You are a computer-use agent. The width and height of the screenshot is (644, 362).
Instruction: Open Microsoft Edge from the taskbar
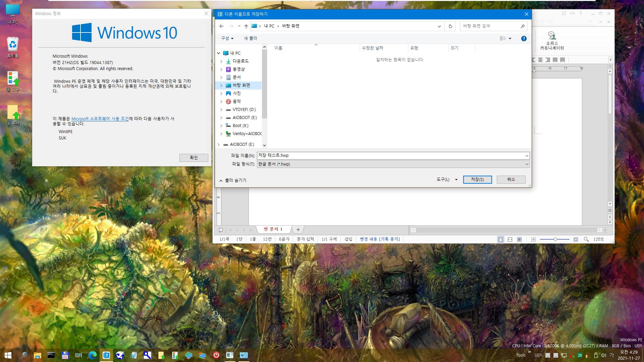tap(92, 355)
